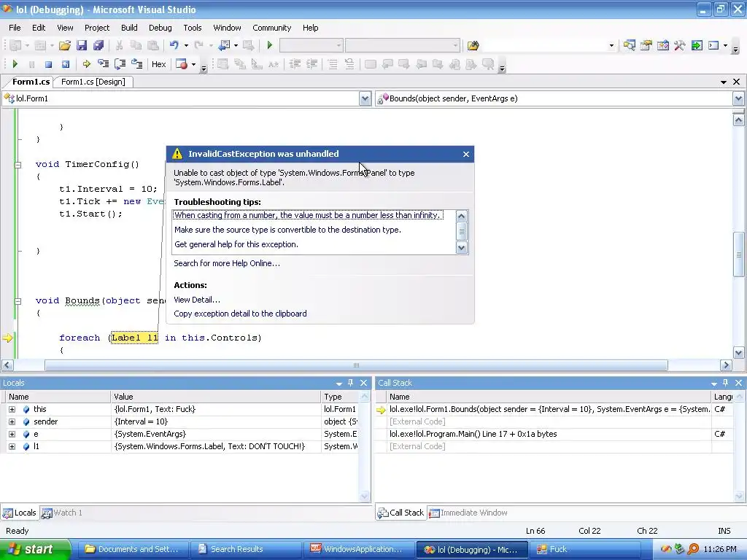
Task: Open the lol.Form1 class dropdown
Action: pos(365,98)
